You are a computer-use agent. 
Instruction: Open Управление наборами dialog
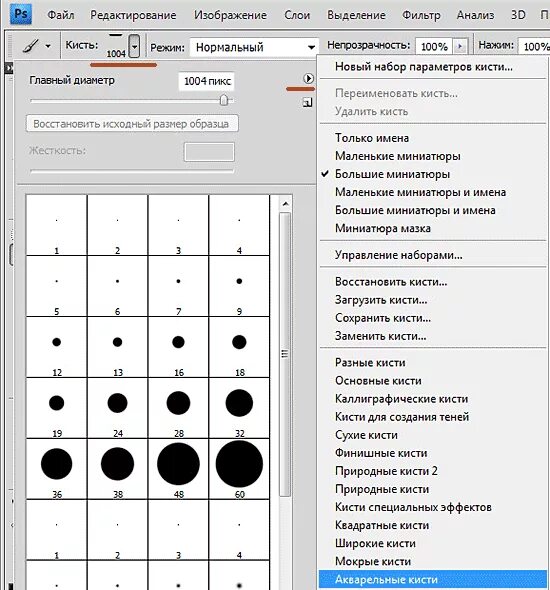[399, 255]
